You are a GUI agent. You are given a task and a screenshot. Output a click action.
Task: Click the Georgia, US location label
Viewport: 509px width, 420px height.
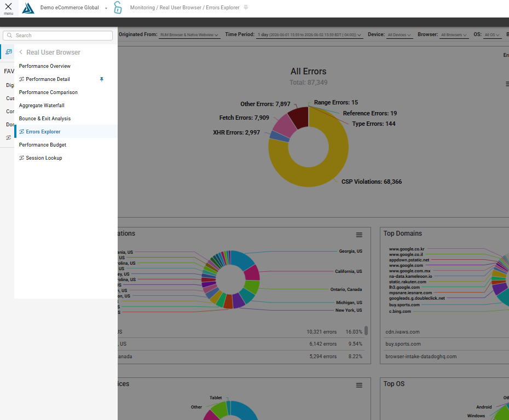tap(351, 252)
